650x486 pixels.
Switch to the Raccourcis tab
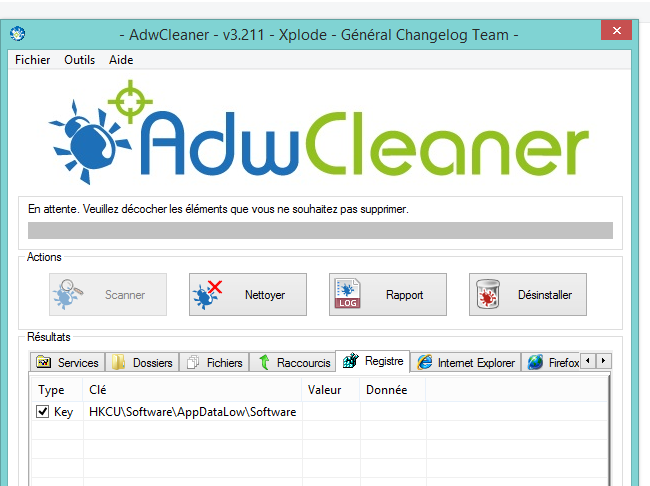pos(292,362)
